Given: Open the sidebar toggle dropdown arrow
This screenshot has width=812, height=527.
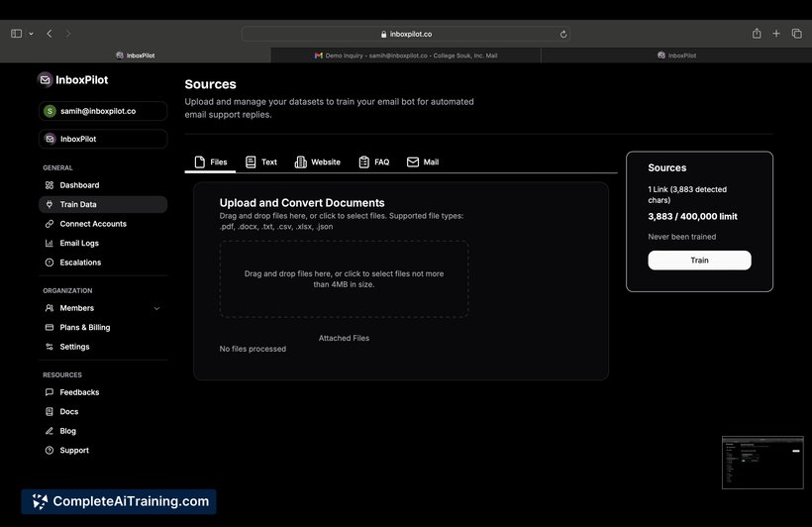Looking at the screenshot, I should pyautogui.click(x=31, y=34).
